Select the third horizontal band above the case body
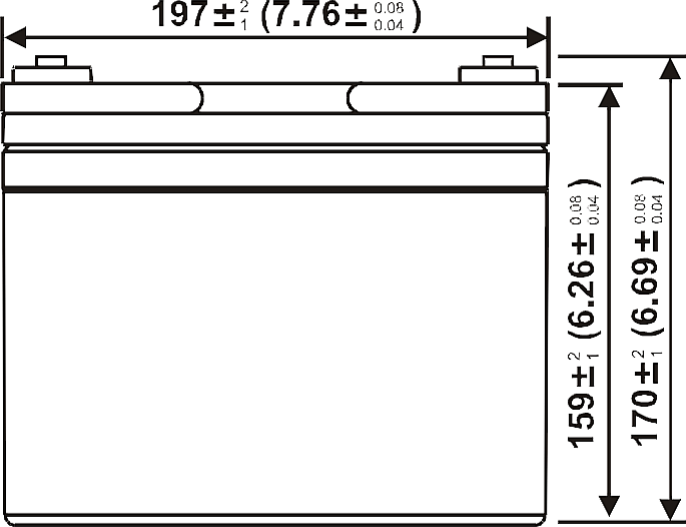The width and height of the screenshot is (686, 527). 275,168
